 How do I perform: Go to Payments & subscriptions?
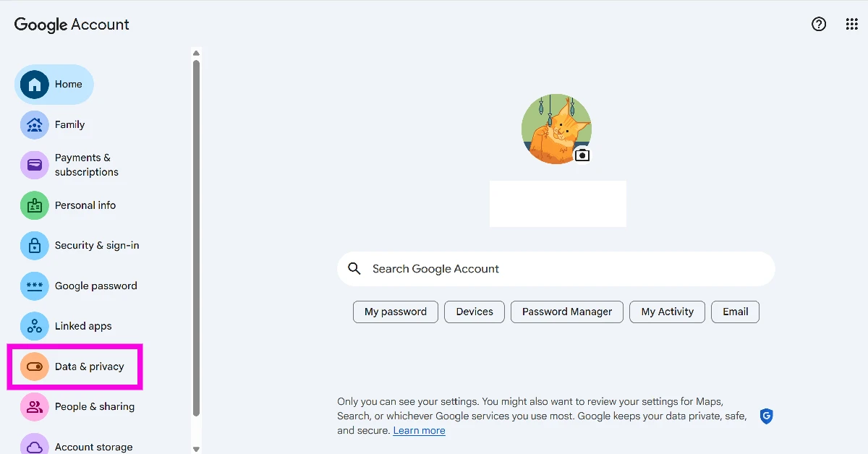(x=69, y=165)
